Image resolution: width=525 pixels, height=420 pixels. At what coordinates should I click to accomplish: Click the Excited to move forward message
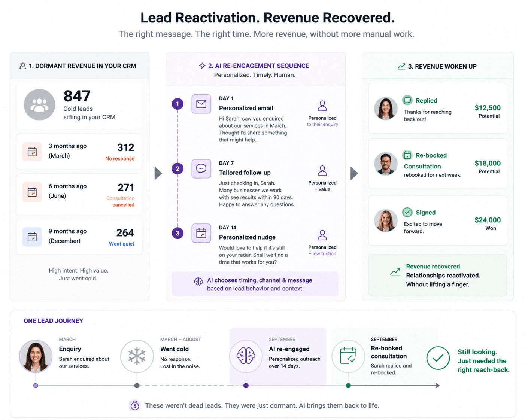click(x=423, y=228)
